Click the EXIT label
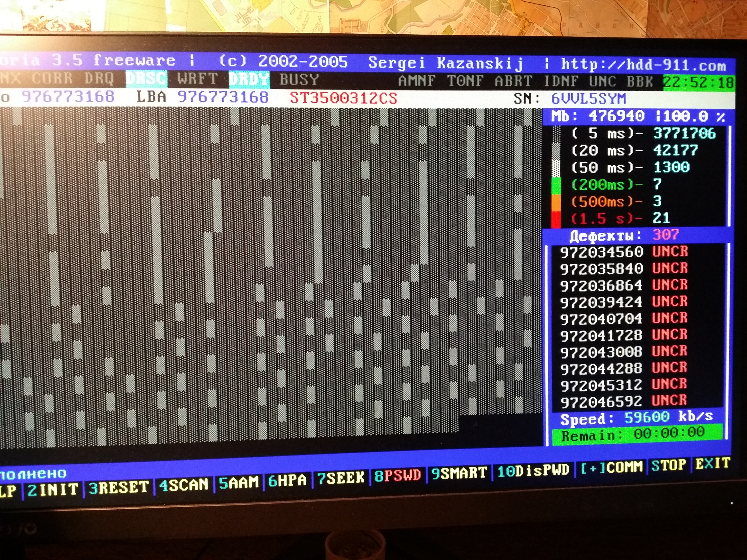This screenshot has width=747, height=560. click(x=713, y=463)
